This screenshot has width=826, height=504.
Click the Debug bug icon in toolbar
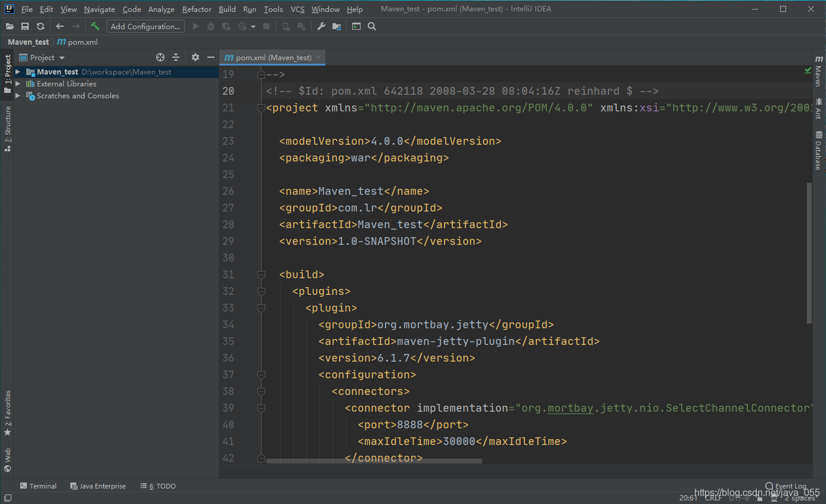pyautogui.click(x=211, y=26)
